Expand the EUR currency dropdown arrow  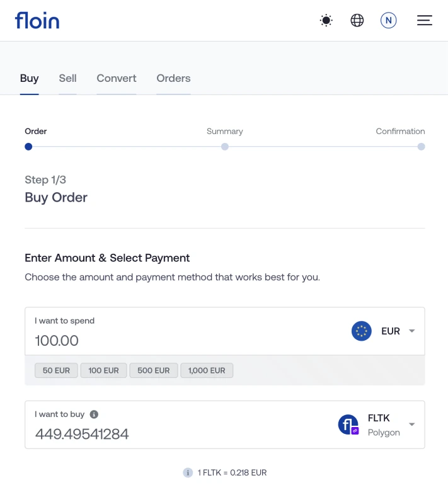[411, 331]
